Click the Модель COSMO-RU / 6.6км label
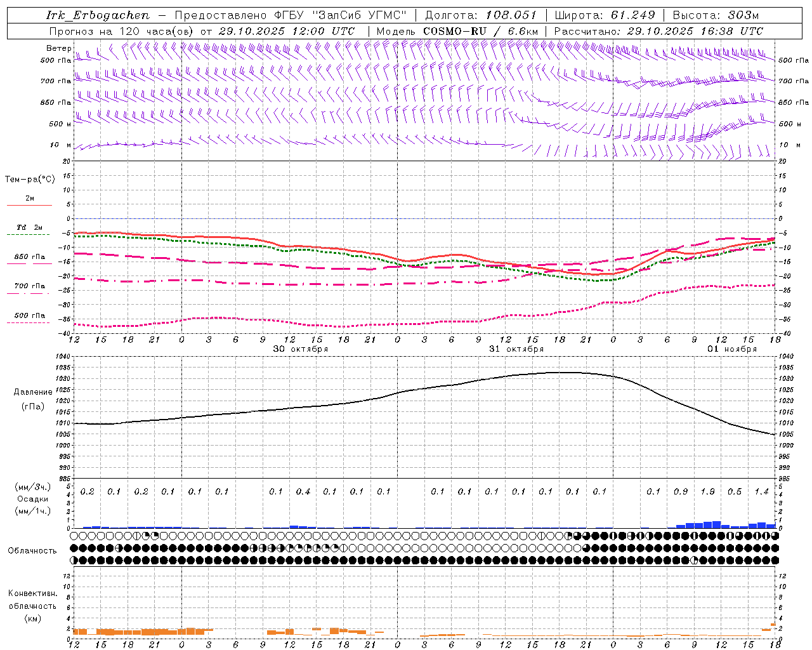The width and height of the screenshot is (812, 650). coord(457,31)
